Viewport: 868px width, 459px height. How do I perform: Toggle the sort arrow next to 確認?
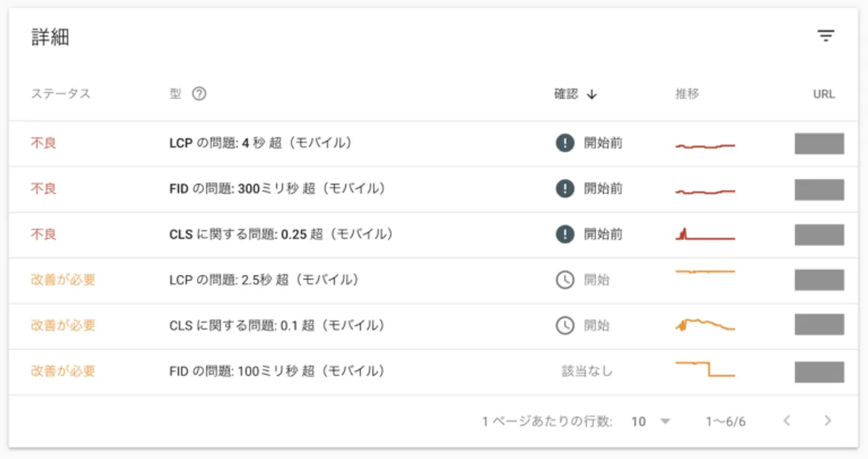tap(592, 94)
